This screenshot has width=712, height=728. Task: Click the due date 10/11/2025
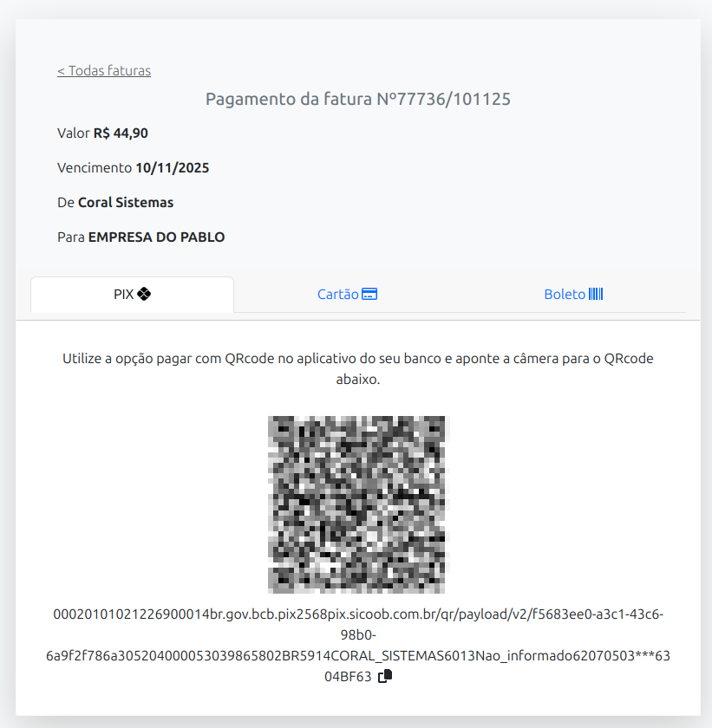[x=173, y=167]
